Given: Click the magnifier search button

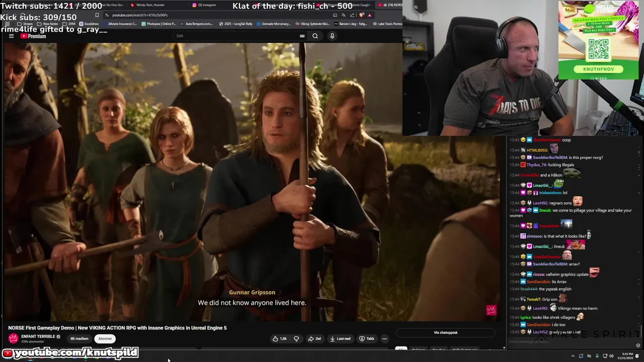Looking at the screenshot, I should point(315,36).
